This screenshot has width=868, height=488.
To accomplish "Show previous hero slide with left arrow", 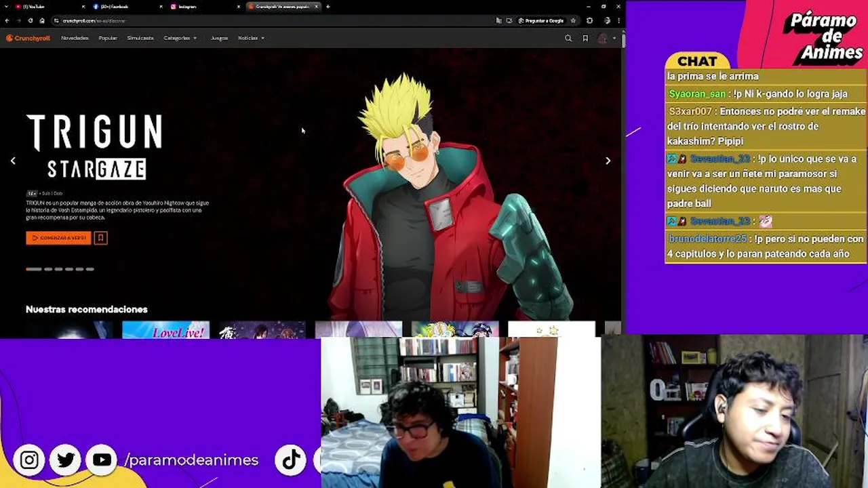I will click(13, 161).
